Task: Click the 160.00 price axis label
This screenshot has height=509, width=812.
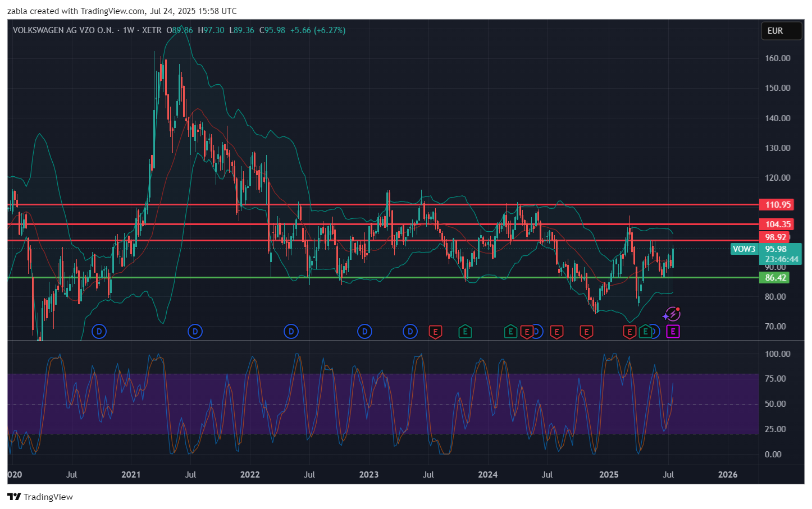Action: pyautogui.click(x=778, y=58)
